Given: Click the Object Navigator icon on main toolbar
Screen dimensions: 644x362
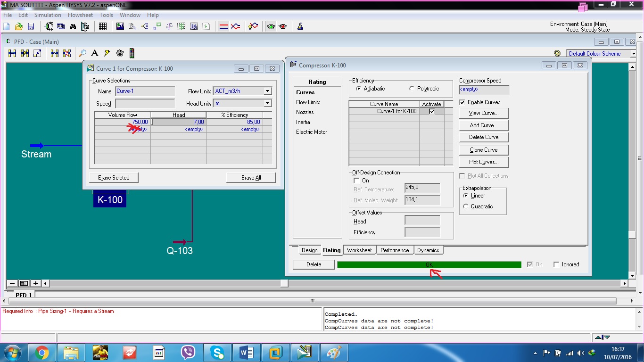Looking at the screenshot, I should coord(85,26).
